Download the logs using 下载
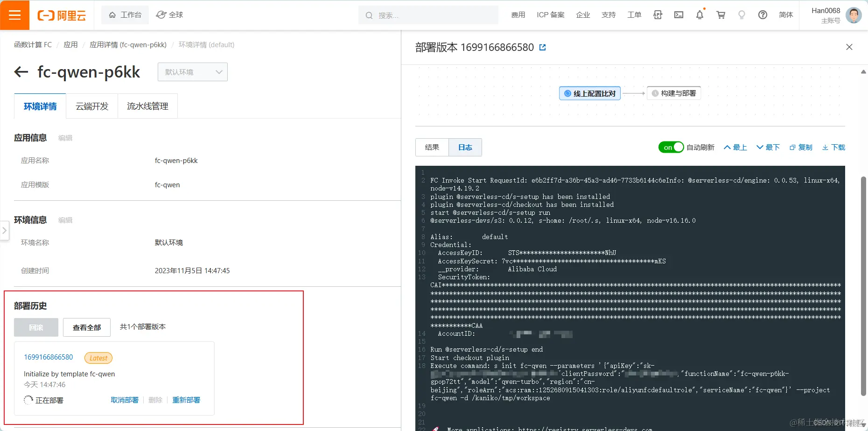 click(833, 147)
